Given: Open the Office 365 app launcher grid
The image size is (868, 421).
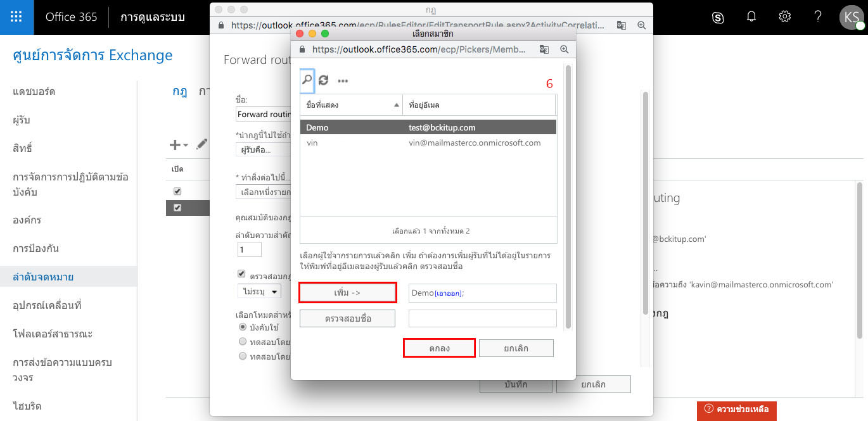Looking at the screenshot, I should (17, 17).
